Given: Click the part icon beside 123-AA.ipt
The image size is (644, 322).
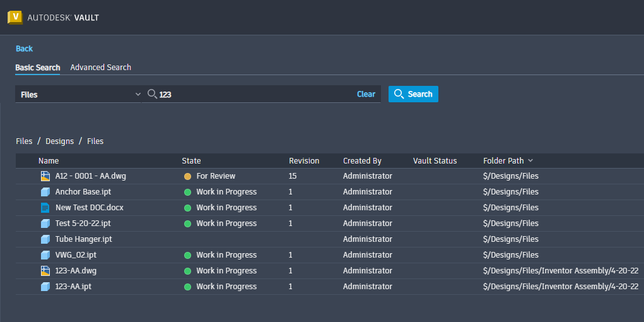Looking at the screenshot, I should (x=45, y=287).
